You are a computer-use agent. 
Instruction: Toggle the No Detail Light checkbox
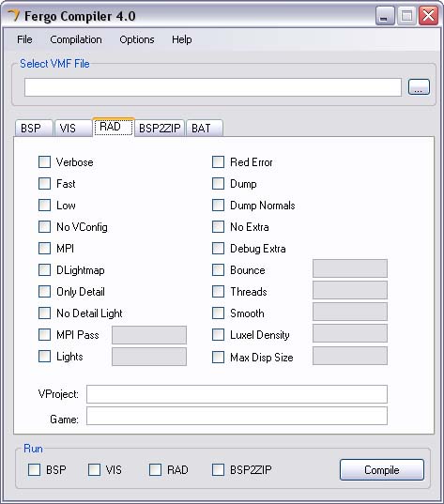click(44, 313)
